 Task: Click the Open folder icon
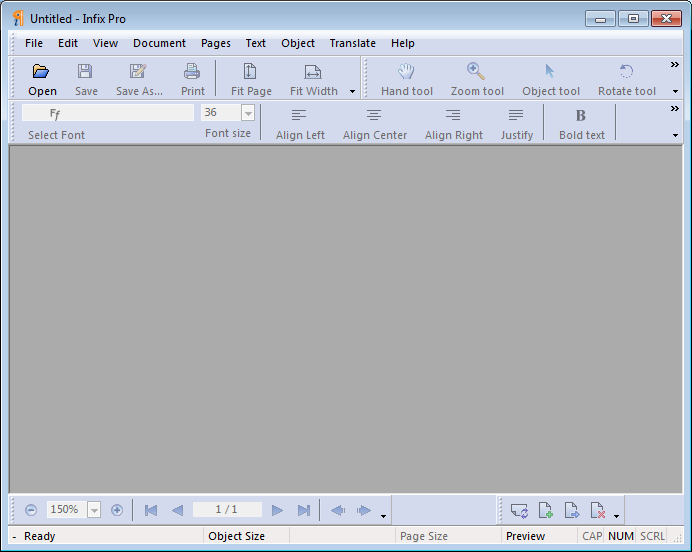(41, 72)
